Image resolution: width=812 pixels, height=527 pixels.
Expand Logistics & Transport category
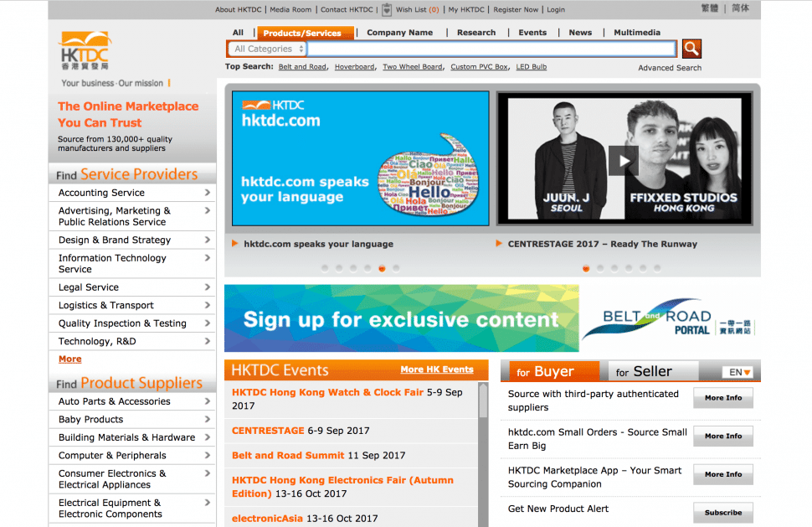(132, 305)
